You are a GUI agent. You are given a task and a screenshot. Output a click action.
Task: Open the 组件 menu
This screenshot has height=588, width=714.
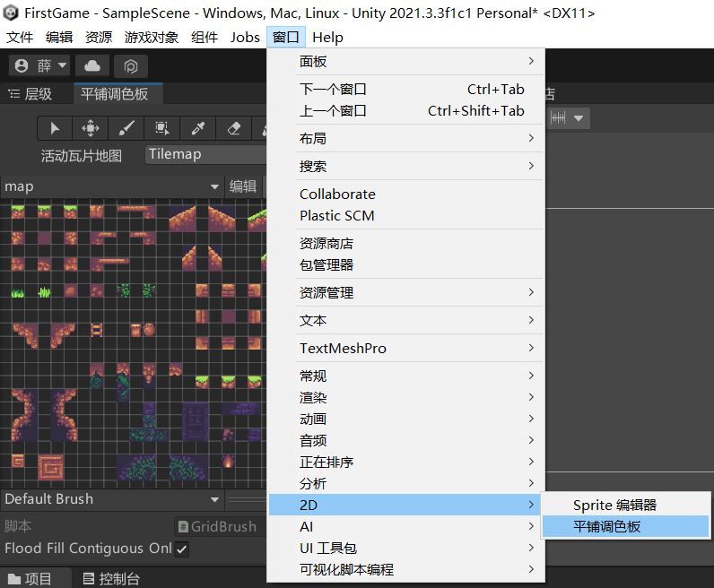point(205,38)
